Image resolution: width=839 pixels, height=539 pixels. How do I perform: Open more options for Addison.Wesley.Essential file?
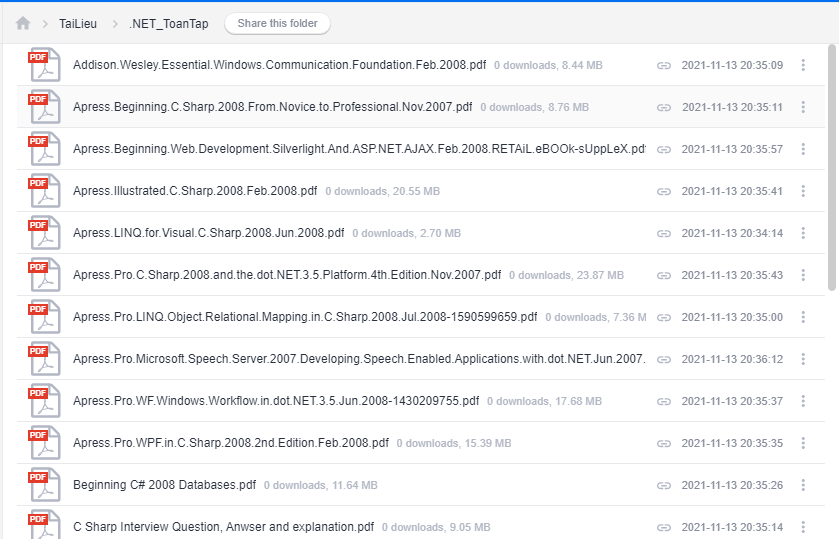(x=803, y=65)
